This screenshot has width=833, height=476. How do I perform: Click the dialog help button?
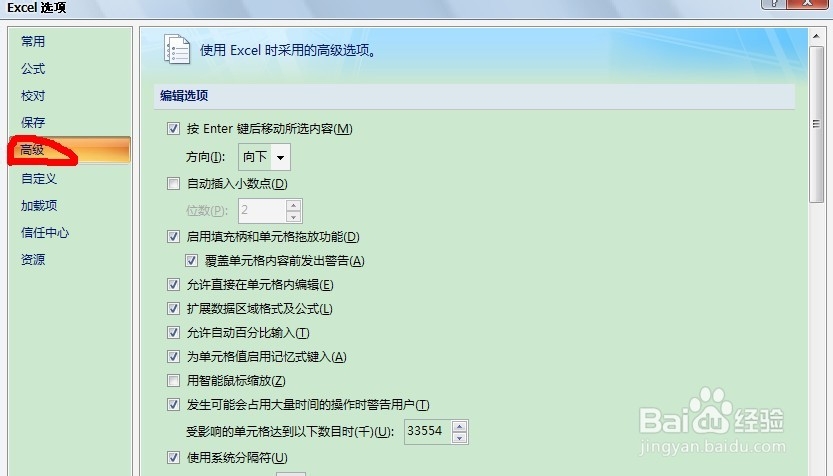pyautogui.click(x=774, y=4)
